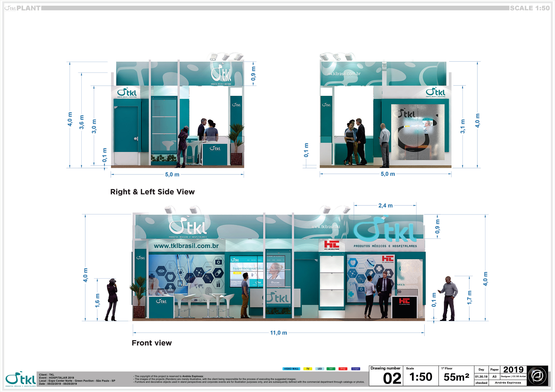This screenshot has width=555, height=392.
Task: Click the furniture and decorative objects disclaimer line
Action: click(x=249, y=382)
